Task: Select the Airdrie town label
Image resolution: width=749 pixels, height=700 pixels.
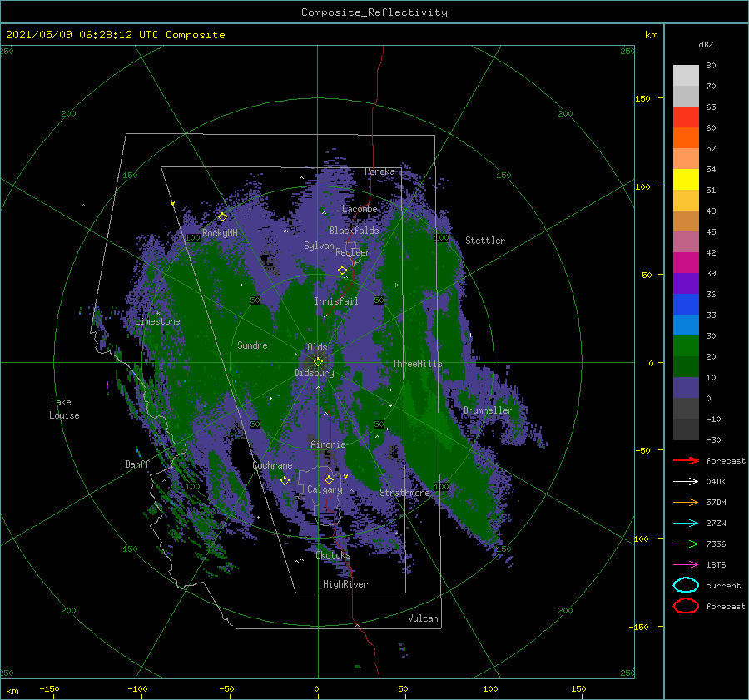Action: [328, 444]
